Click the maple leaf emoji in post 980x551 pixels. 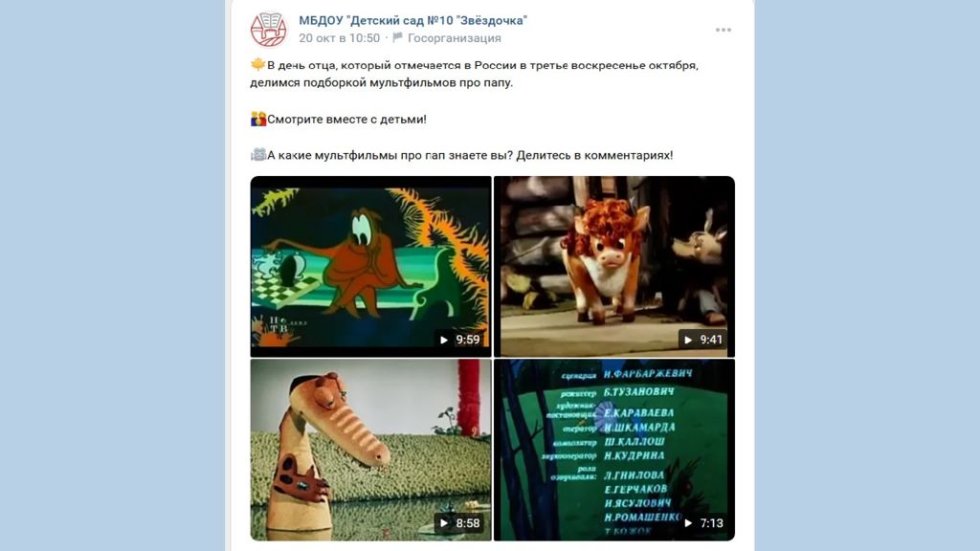point(258,64)
